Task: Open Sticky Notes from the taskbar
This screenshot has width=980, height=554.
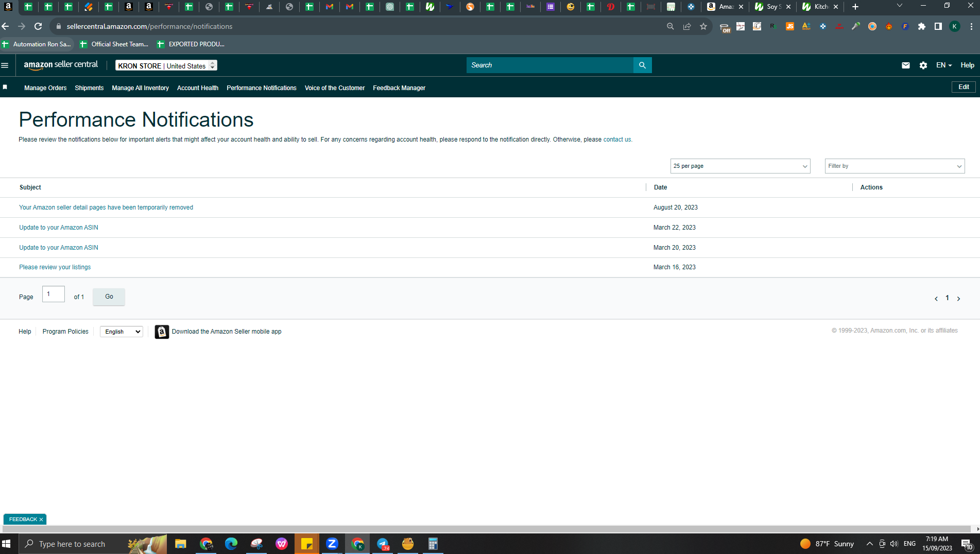Action: coord(307,544)
